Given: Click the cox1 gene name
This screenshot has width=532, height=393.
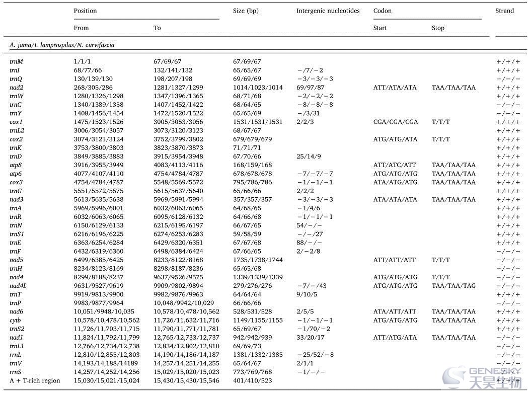Looking at the screenshot, I should click(16, 122).
